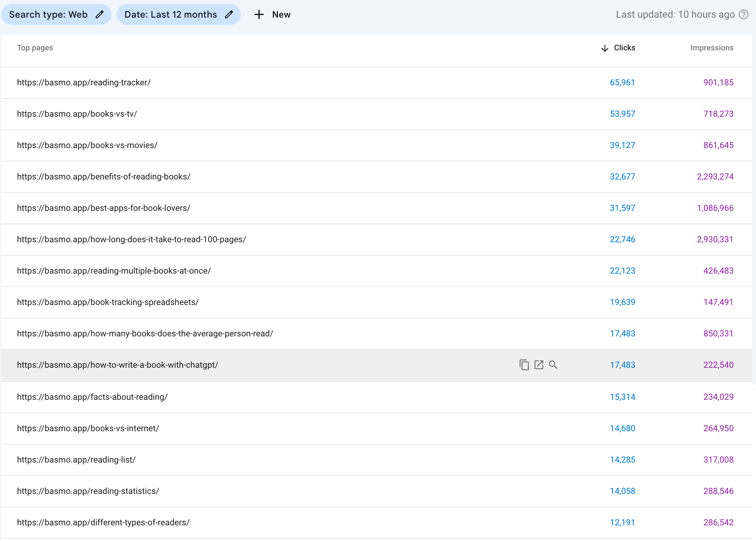Click the 2,930,331 impressions value
Viewport: 756px width, 541px height.
715,240
